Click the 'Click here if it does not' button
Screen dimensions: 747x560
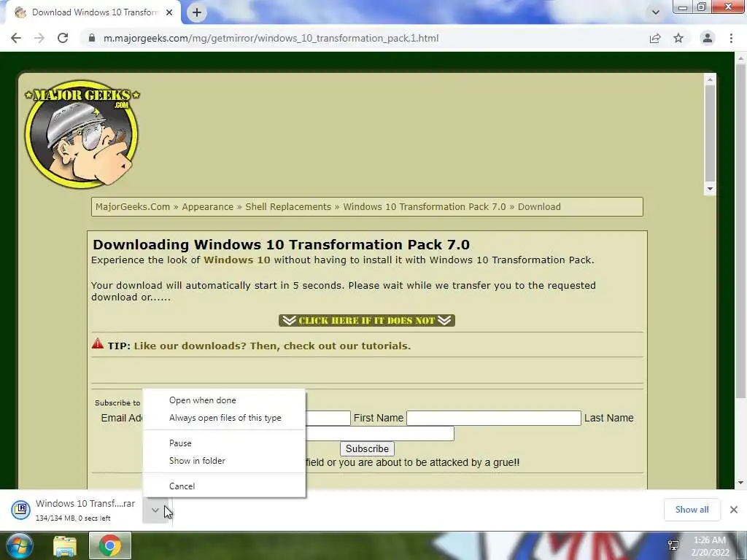[367, 320]
